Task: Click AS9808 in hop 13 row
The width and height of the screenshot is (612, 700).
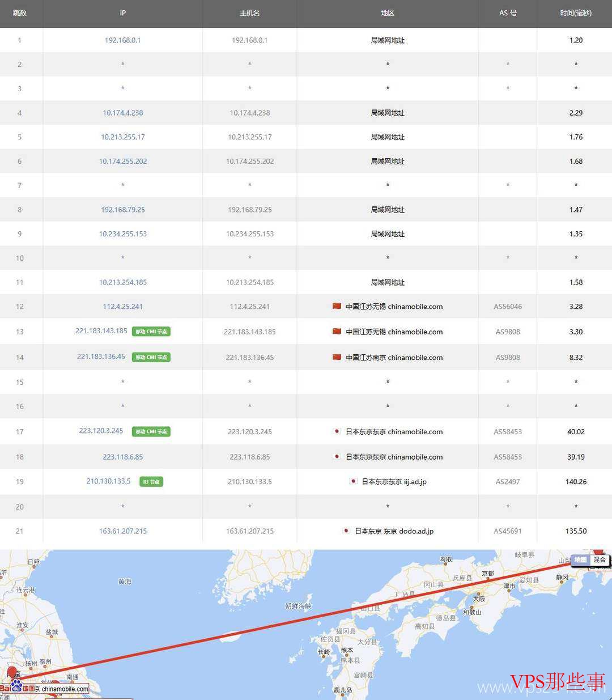Action: 508,332
